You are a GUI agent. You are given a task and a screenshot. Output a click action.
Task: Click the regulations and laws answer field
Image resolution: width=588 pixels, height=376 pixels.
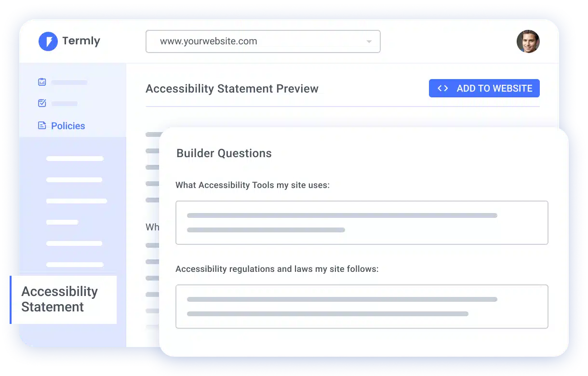361,307
